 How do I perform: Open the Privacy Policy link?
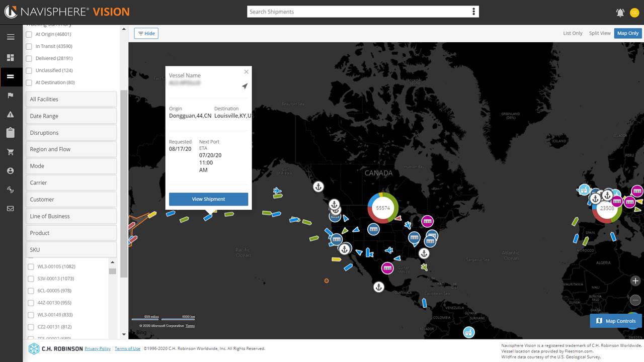pyautogui.click(x=98, y=348)
